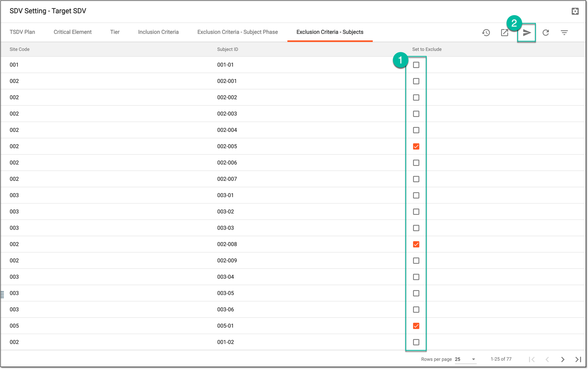Check exclude box for subject 003-03

click(416, 228)
